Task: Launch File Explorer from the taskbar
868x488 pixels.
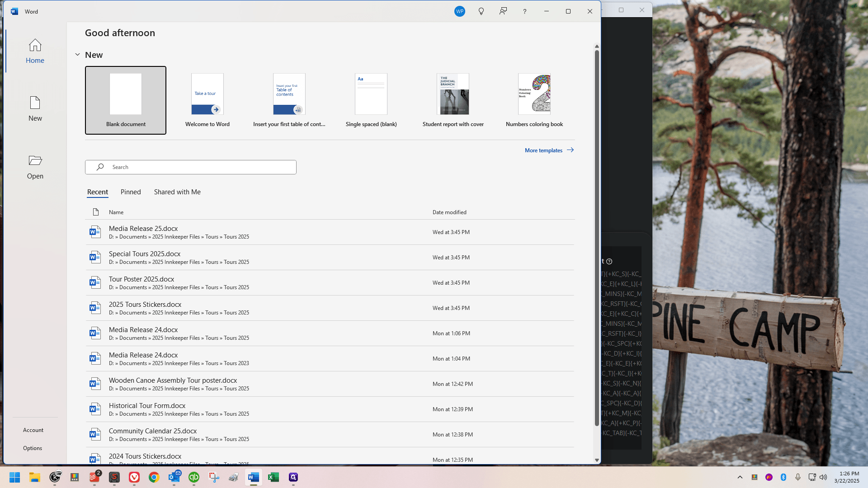Action: (35, 477)
